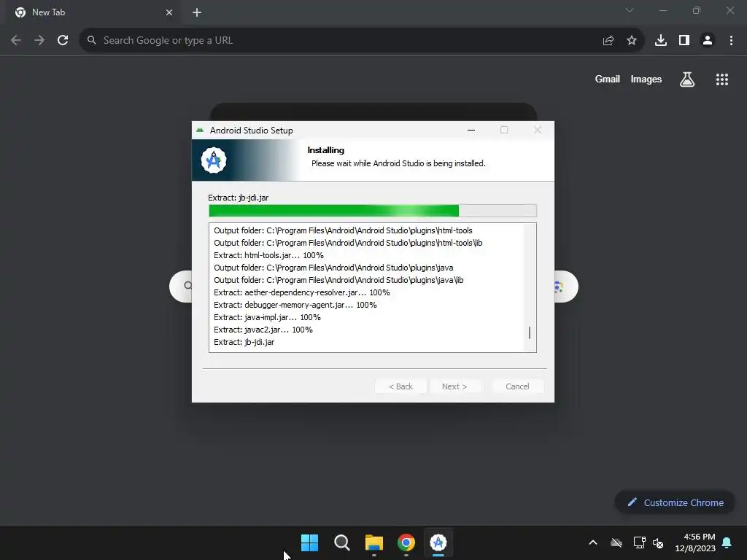Open a new tab with plus button
The image size is (747, 560).
(x=197, y=12)
